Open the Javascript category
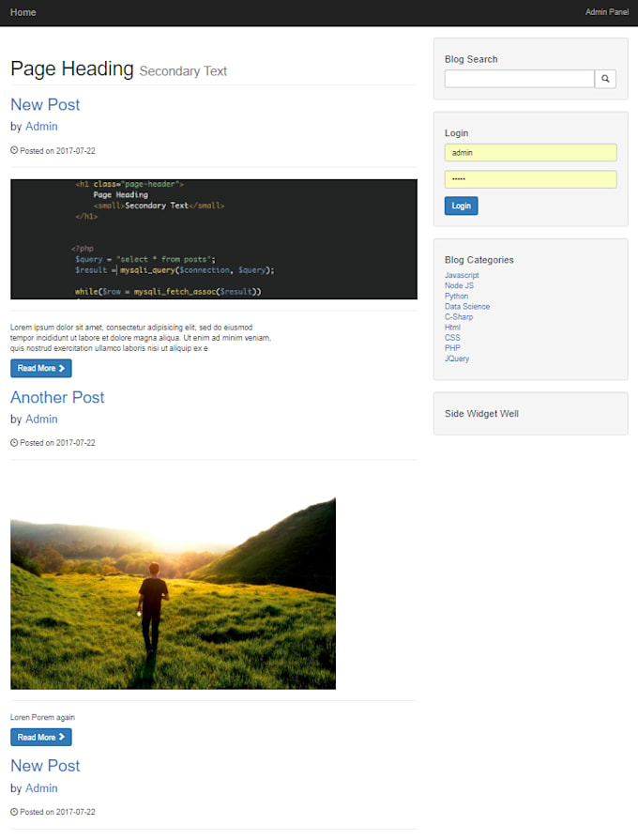The height and width of the screenshot is (840, 638). coord(462,275)
